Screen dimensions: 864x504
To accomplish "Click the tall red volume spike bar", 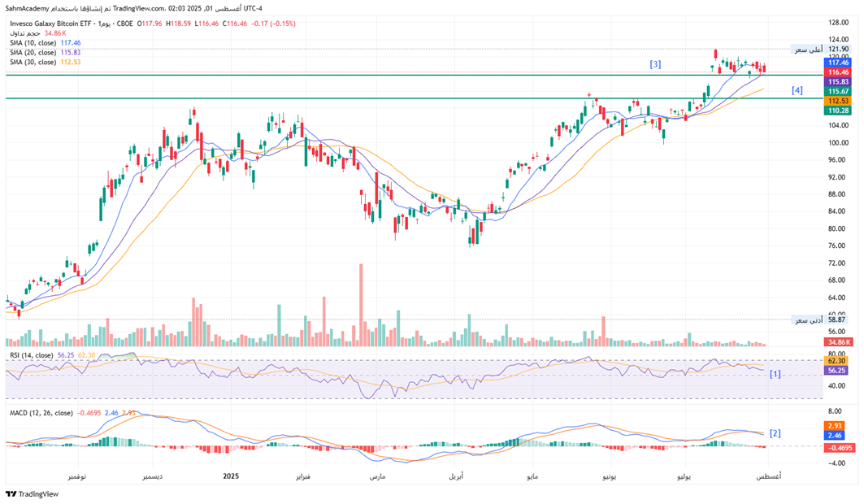I will [x=358, y=297].
